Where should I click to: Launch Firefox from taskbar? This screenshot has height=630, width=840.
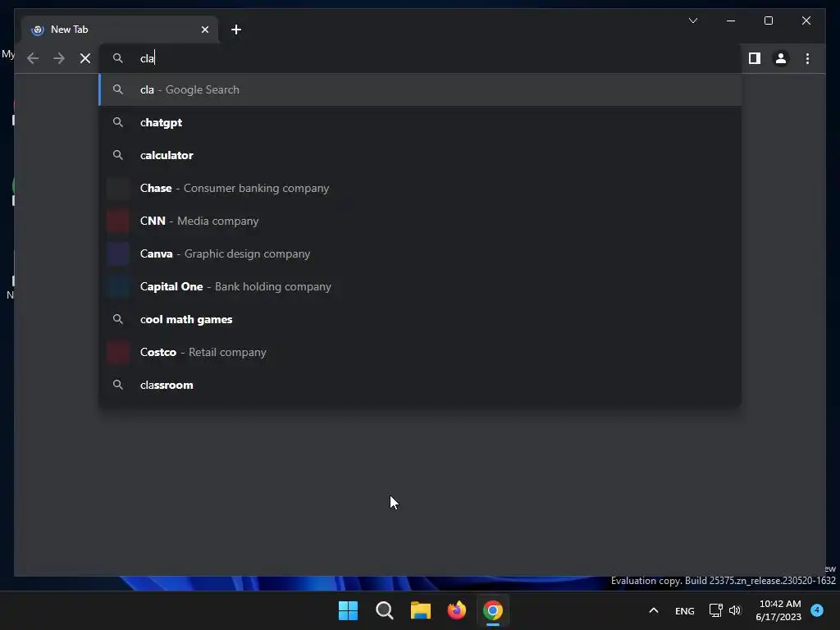click(457, 610)
